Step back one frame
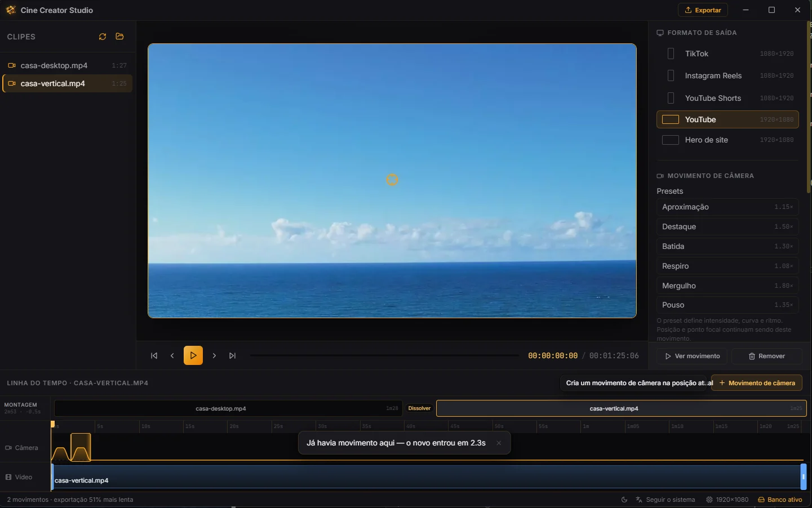 tap(172, 356)
